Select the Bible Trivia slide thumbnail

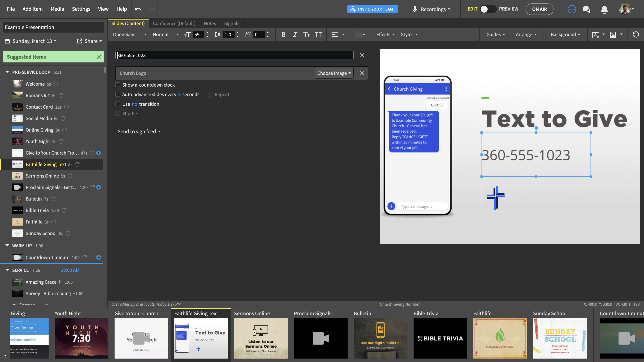440,338
